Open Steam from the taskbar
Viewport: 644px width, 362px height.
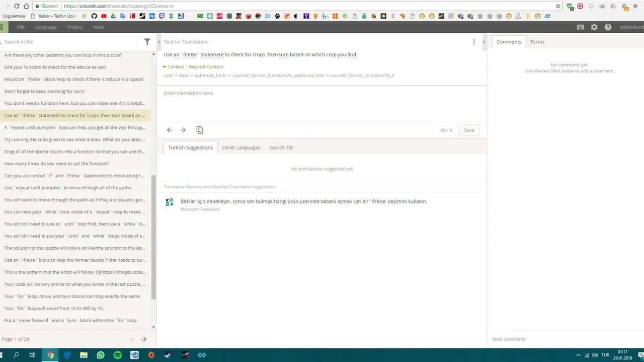[168, 355]
